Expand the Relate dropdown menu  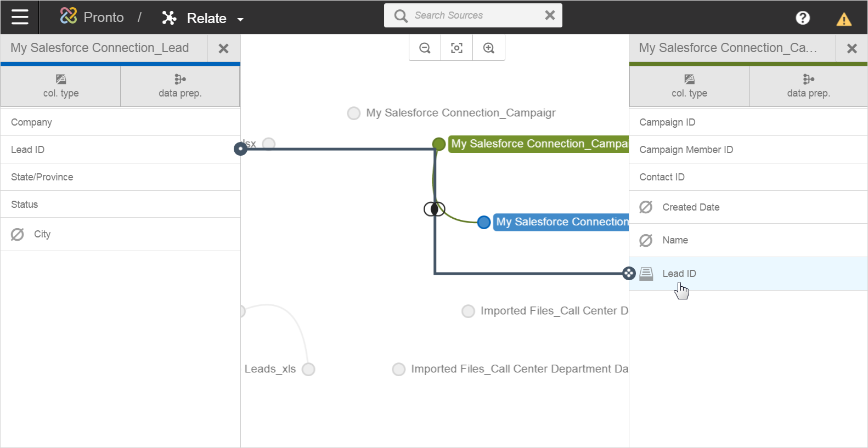(240, 19)
